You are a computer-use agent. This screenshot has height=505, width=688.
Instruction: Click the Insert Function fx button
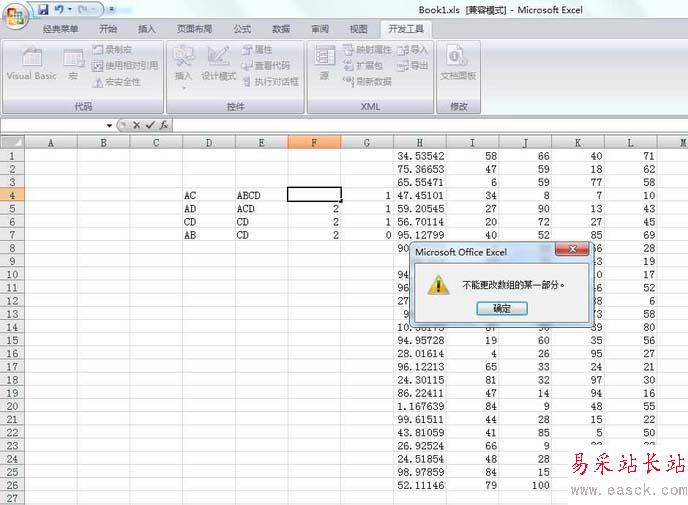(164, 125)
